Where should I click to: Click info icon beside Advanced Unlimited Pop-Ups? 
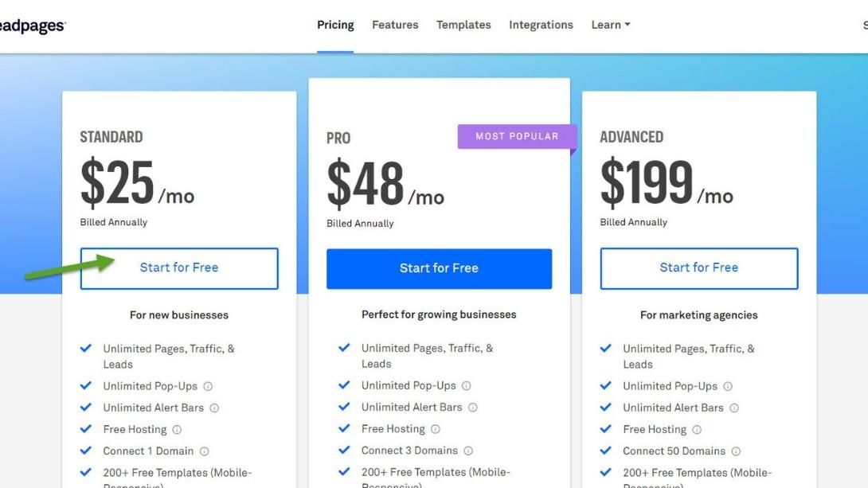[x=728, y=386]
